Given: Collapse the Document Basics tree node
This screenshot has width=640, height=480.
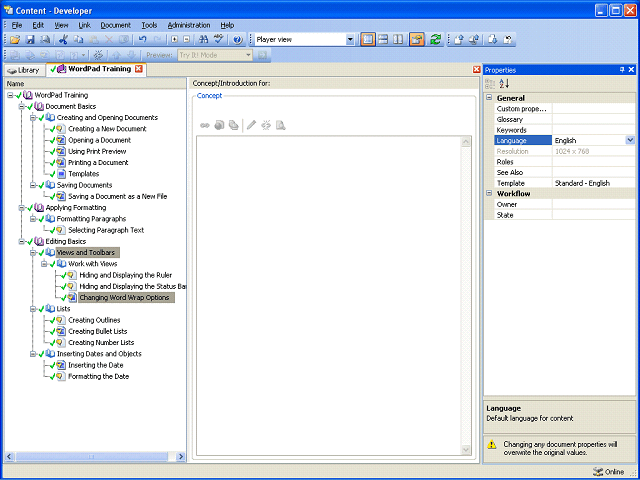Looking at the screenshot, I should pos(22,107).
